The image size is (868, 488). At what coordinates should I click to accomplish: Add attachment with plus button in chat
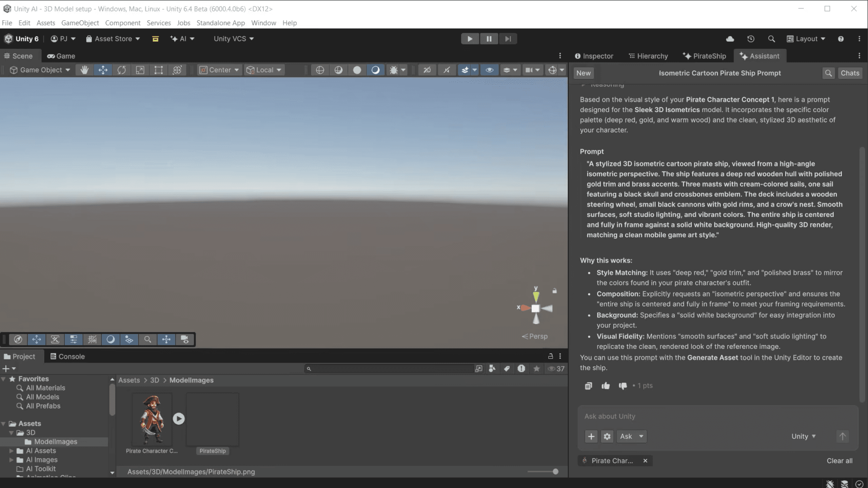click(591, 436)
